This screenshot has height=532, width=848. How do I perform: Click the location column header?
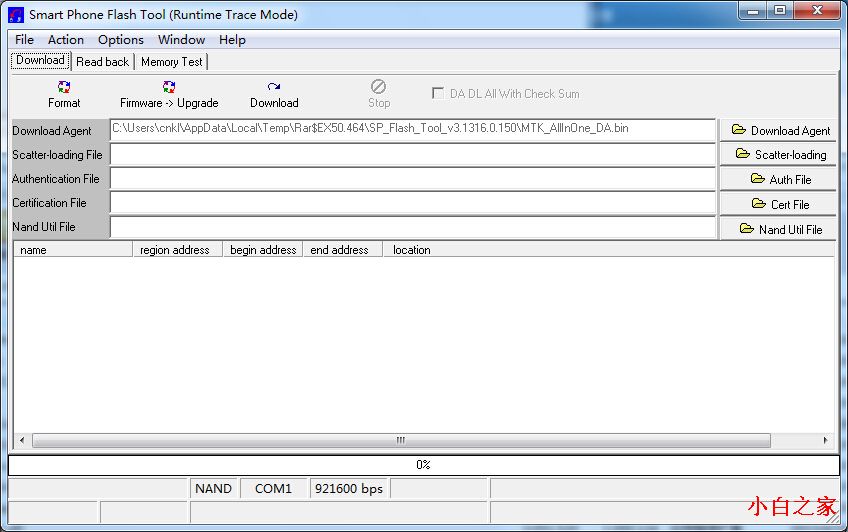tap(608, 250)
